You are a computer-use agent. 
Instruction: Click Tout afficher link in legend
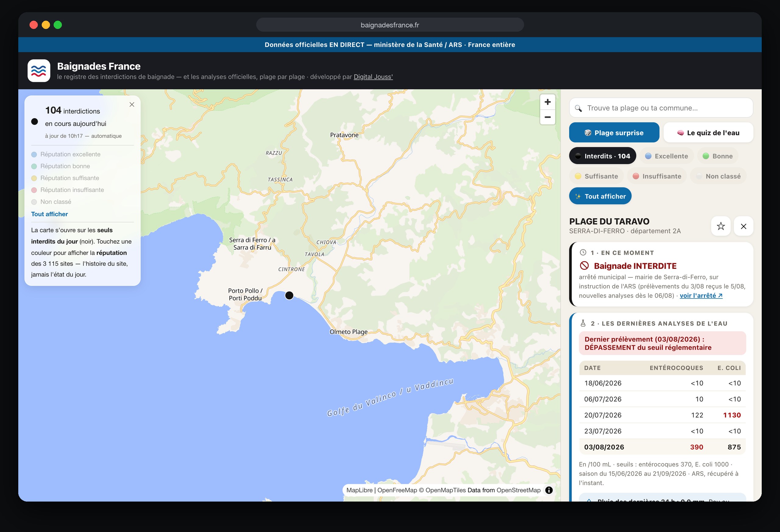coord(49,214)
